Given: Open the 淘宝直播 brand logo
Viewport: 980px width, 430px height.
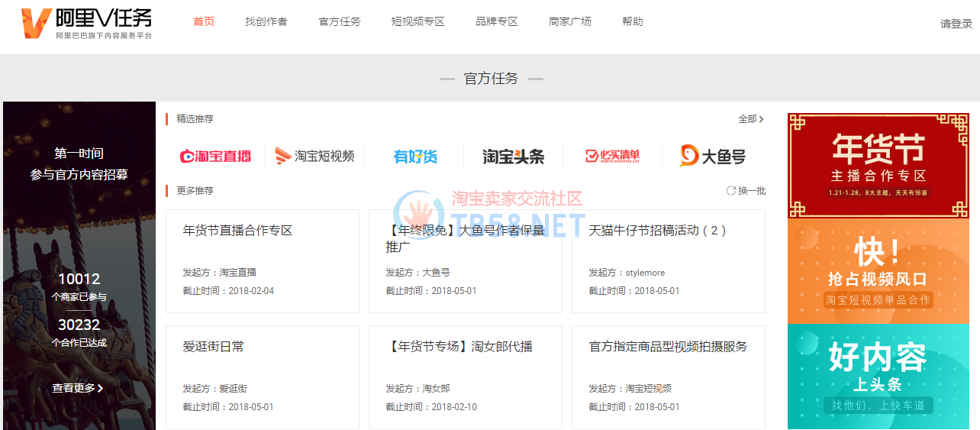Looking at the screenshot, I should pyautogui.click(x=215, y=157).
